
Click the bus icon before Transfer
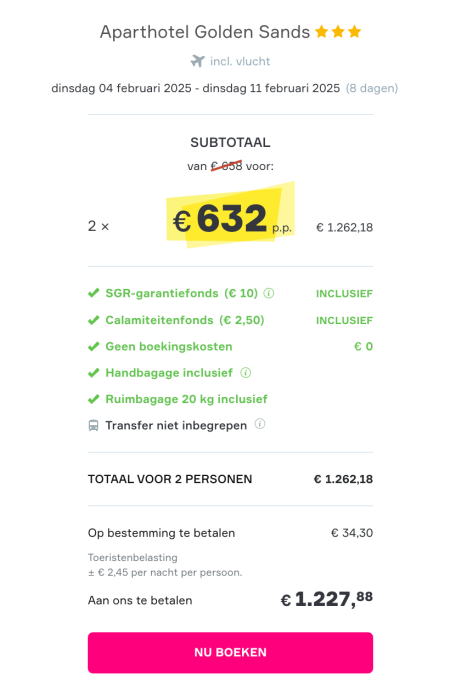93,425
